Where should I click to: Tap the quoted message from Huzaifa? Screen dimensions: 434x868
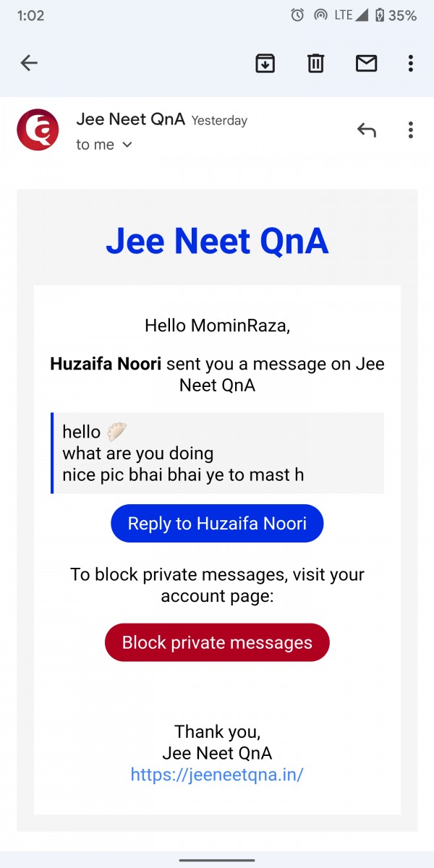click(x=217, y=454)
